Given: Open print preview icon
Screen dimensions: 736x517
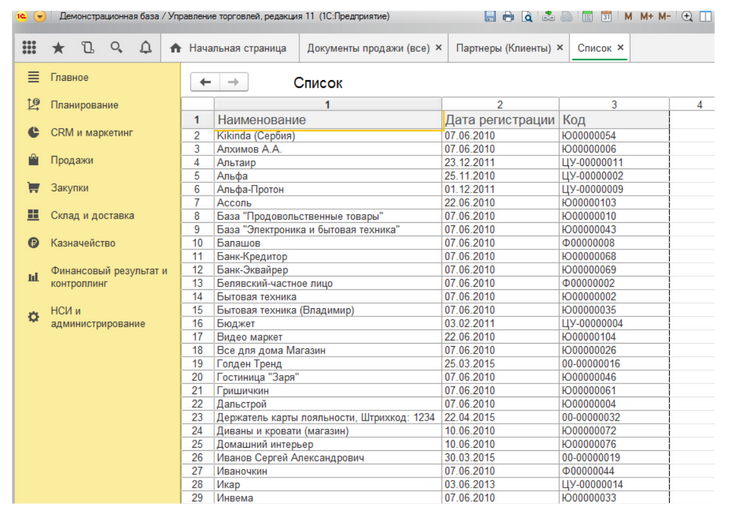Looking at the screenshot, I should point(527,17).
